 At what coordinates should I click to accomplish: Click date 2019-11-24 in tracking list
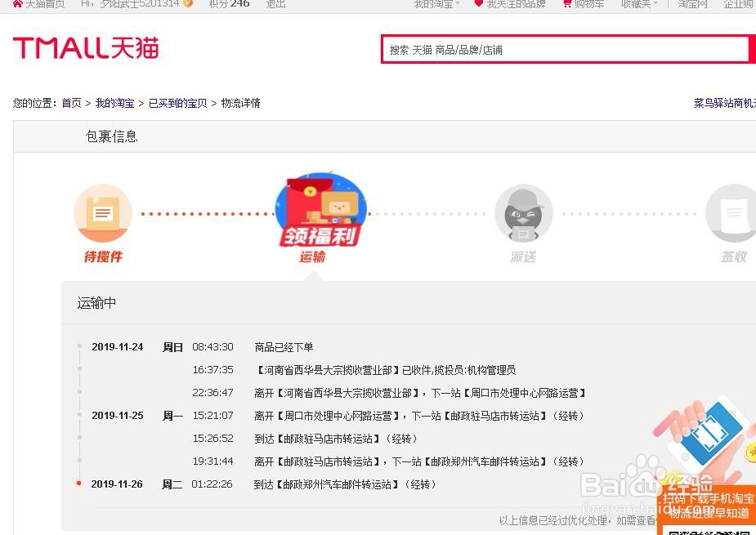coord(118,347)
